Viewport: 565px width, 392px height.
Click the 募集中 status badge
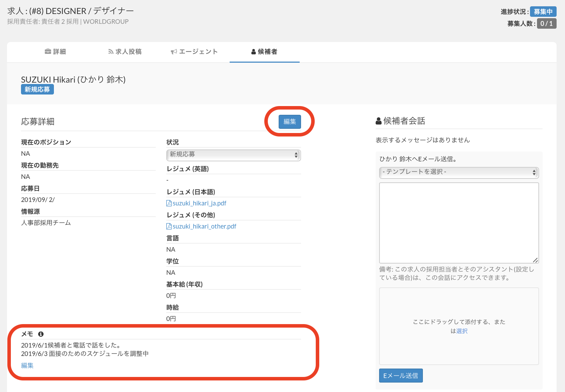(x=543, y=12)
